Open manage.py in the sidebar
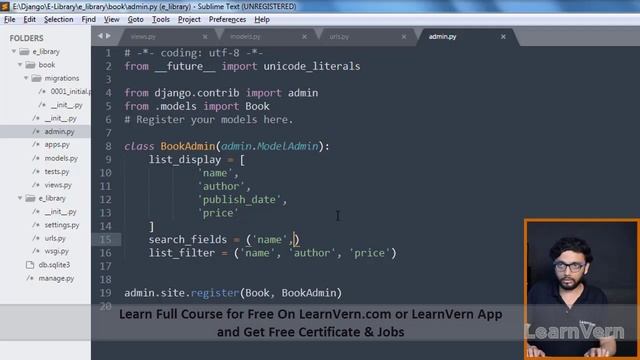The width and height of the screenshot is (640, 360). (56, 278)
